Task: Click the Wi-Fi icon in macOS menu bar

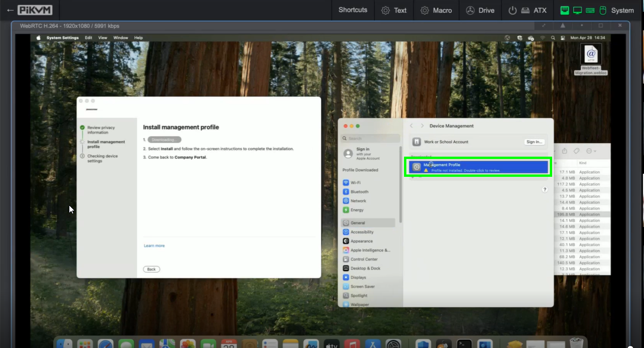Action: tap(542, 38)
